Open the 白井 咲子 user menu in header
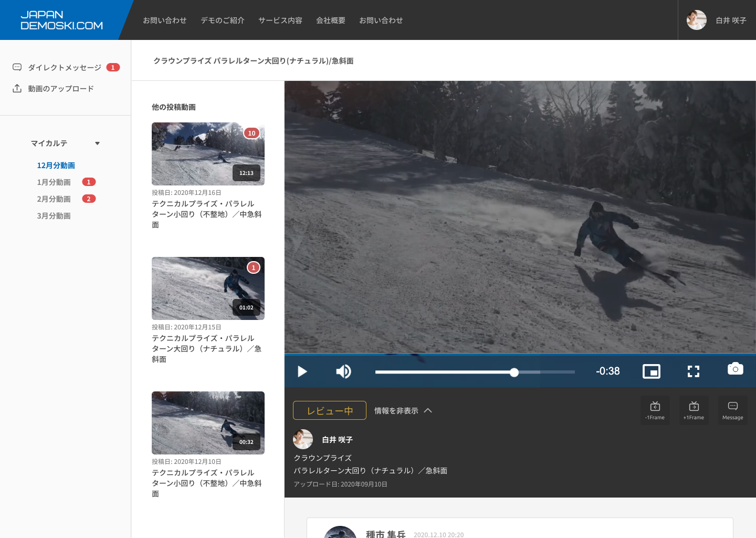Image resolution: width=756 pixels, height=538 pixels. 717,20
